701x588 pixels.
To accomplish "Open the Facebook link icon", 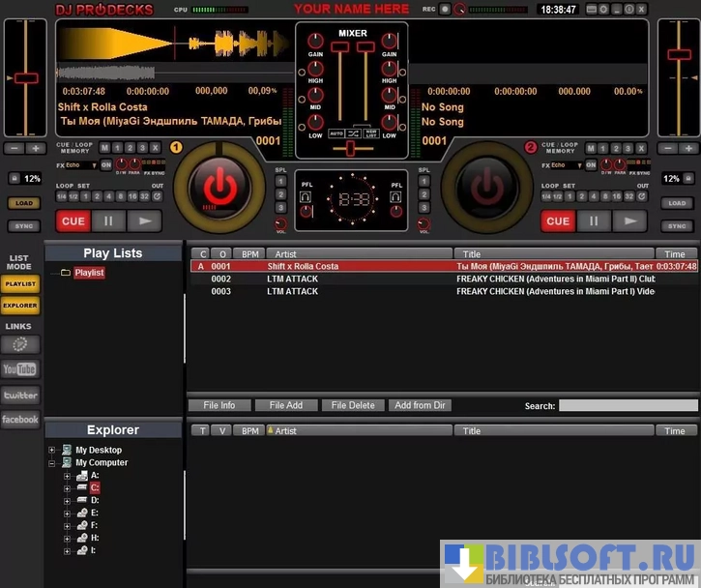I will 19,420.
